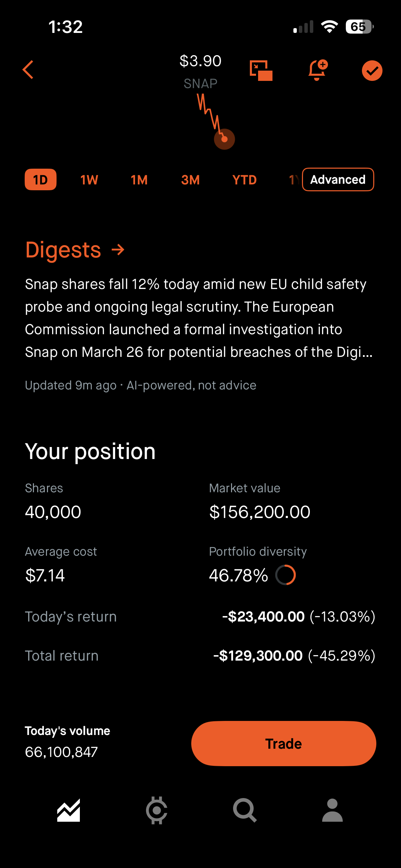The width and height of the screenshot is (401, 868).
Task: Add a price alert with bell icon
Action: click(x=317, y=70)
